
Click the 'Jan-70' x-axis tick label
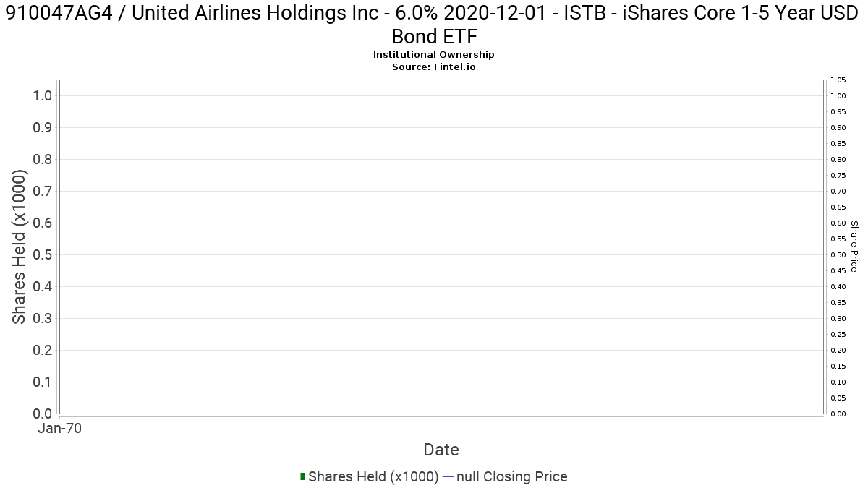59,429
